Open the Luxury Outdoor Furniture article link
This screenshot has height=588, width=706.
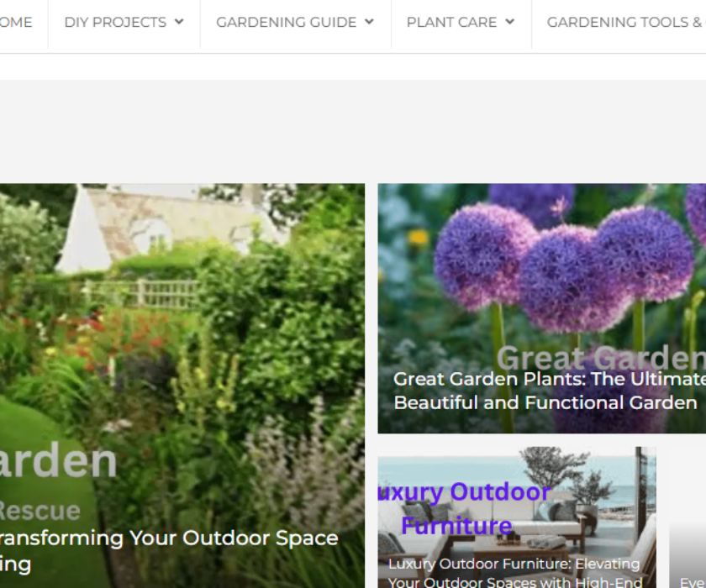point(514,573)
